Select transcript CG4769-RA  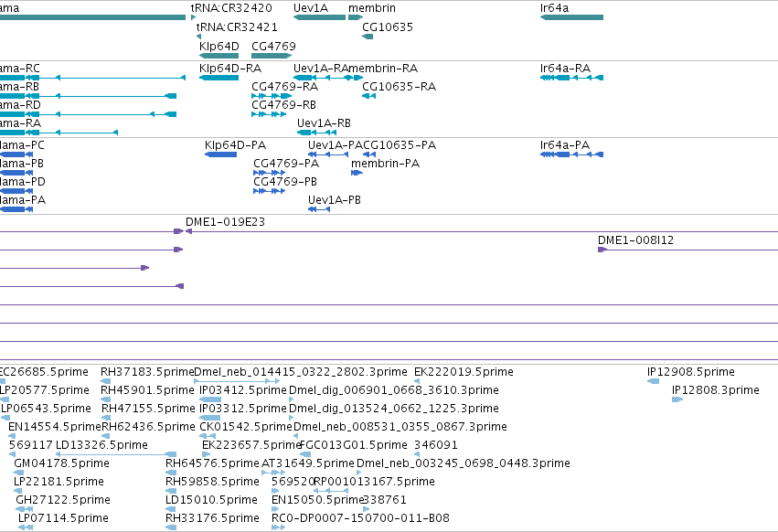pos(272,96)
